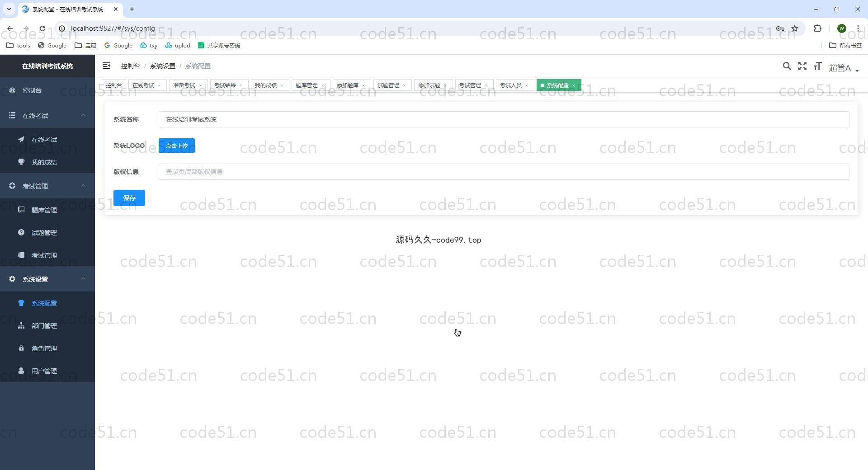The width and height of the screenshot is (868, 470).
Task: Toggle fullscreen mode icon
Action: [x=802, y=66]
